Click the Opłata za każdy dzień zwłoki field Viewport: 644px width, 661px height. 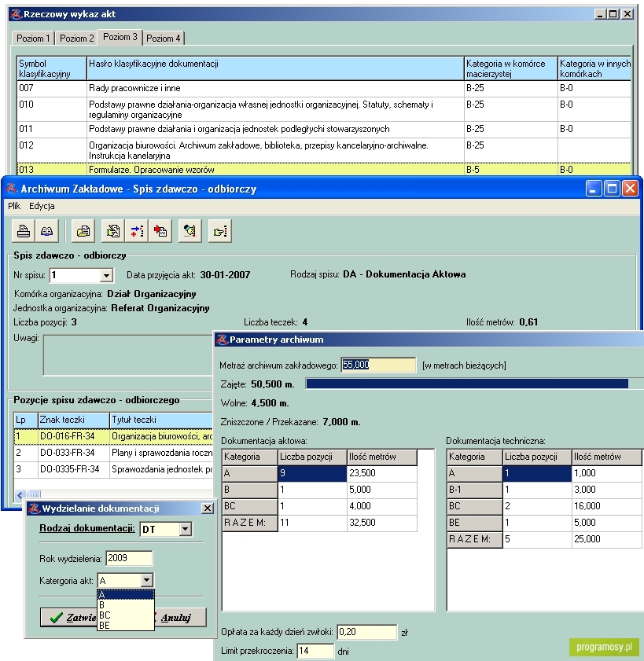pyautogui.click(x=367, y=632)
